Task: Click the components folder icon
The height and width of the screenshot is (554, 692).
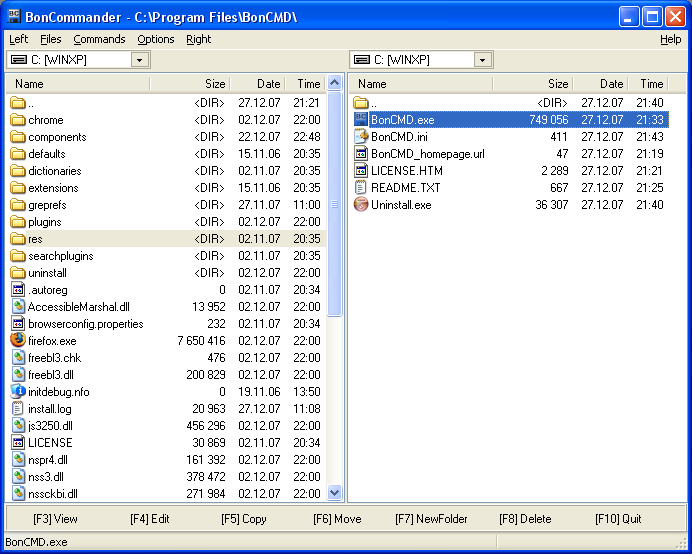Action: coord(18,137)
